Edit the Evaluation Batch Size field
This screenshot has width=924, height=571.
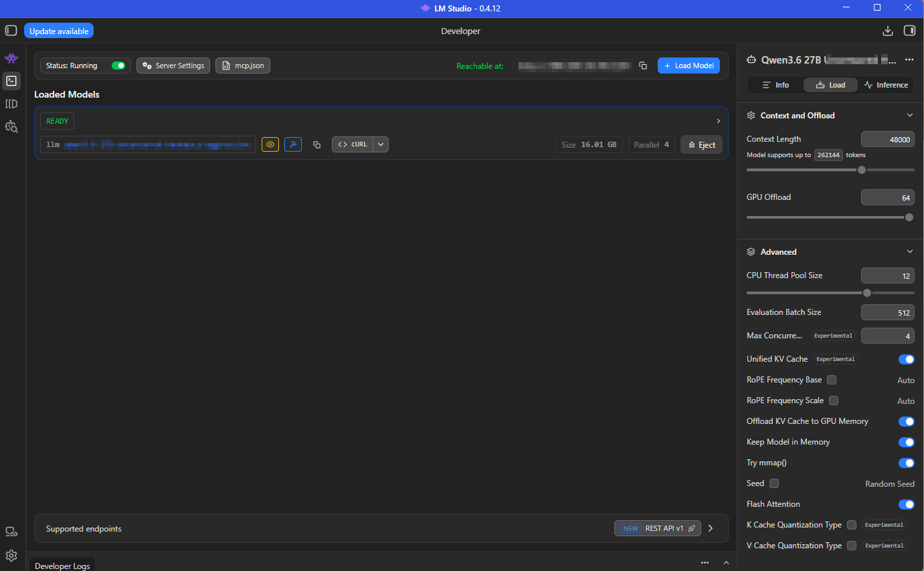pyautogui.click(x=887, y=312)
